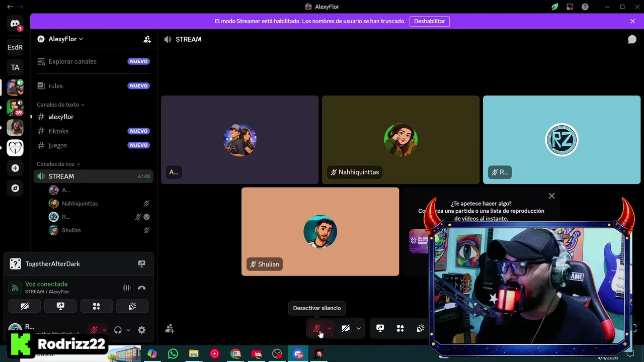Open server with 39 notification badge

(x=15, y=108)
